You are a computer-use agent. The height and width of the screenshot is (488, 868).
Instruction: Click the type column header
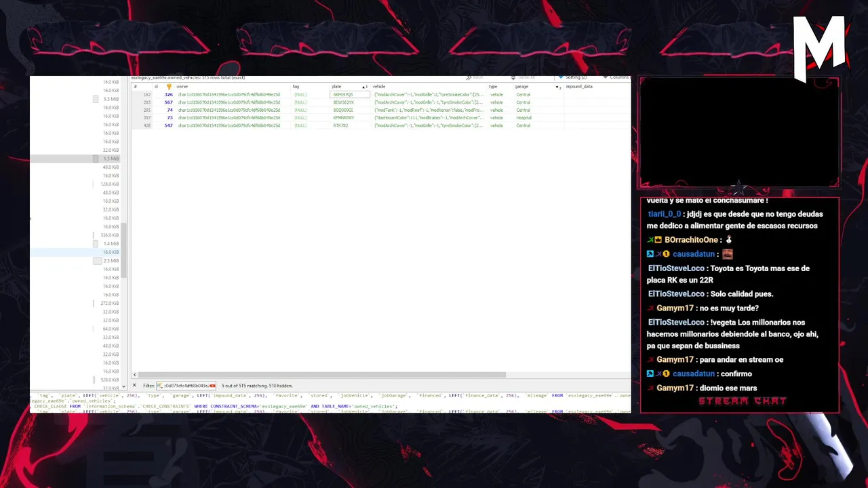500,87
